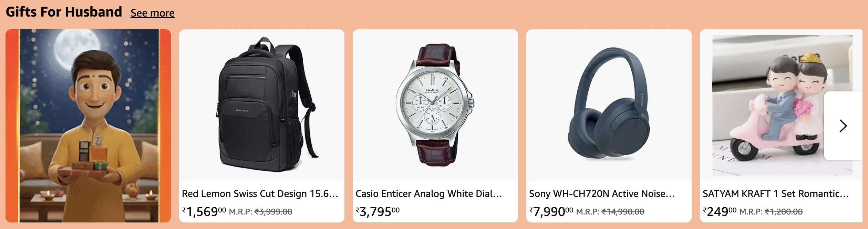Open the SATYAM KRAFT 1 Set Romantic title
Screen dimensions: 868x229
point(775,194)
